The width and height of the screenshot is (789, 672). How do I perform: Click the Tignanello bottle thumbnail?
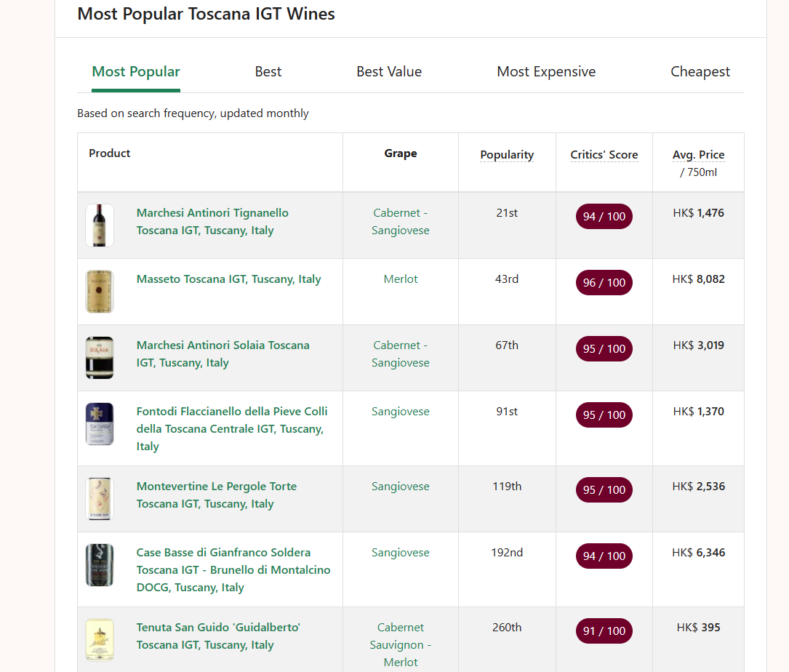tap(100, 225)
